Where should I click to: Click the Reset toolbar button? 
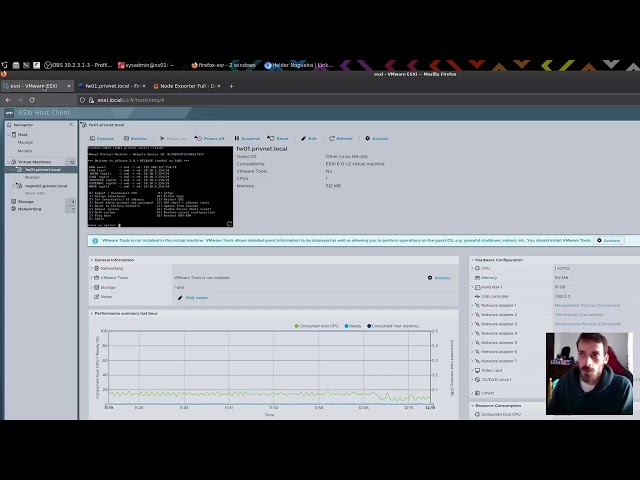(278, 139)
